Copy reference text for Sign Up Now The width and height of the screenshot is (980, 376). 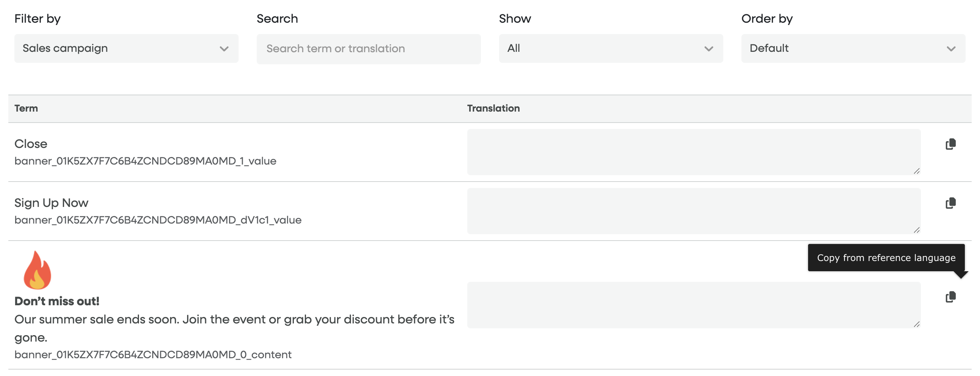tap(950, 203)
